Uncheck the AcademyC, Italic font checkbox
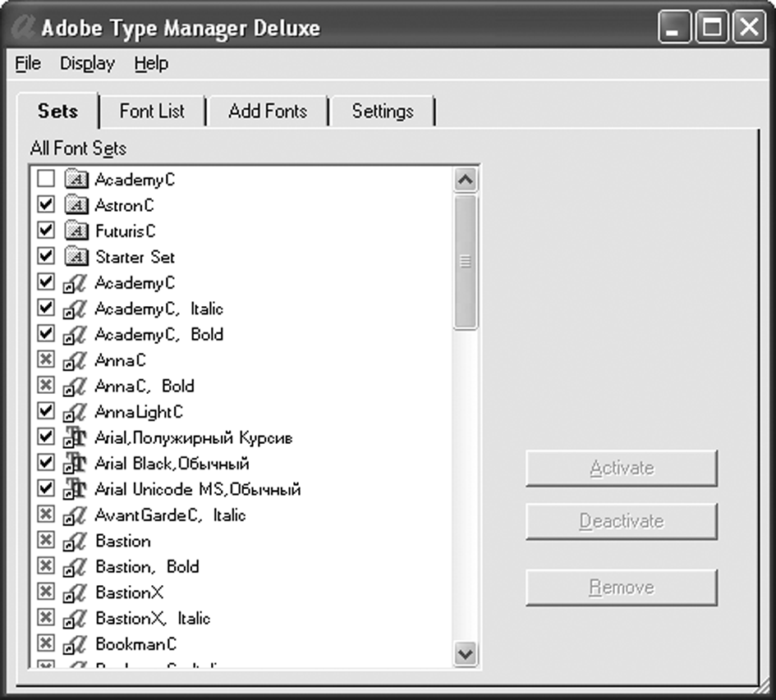Screen dimensions: 776x700 tap(46, 309)
